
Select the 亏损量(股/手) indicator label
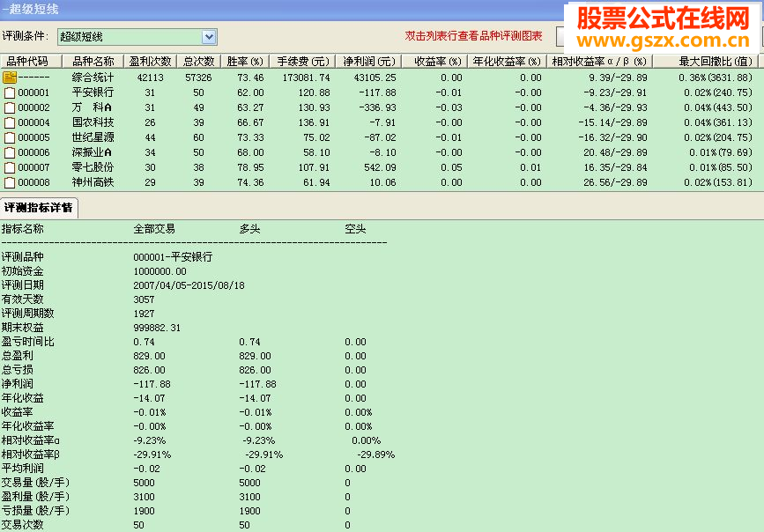point(35,512)
